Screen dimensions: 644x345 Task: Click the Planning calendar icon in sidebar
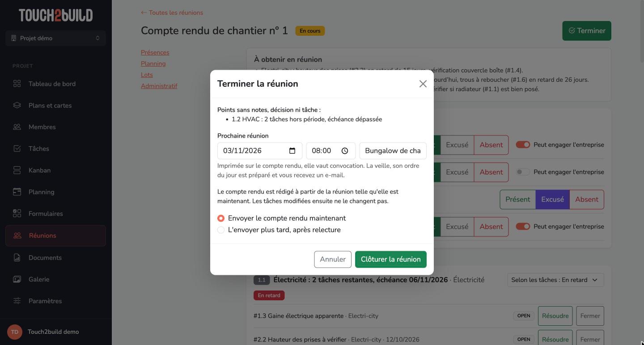[17, 192]
